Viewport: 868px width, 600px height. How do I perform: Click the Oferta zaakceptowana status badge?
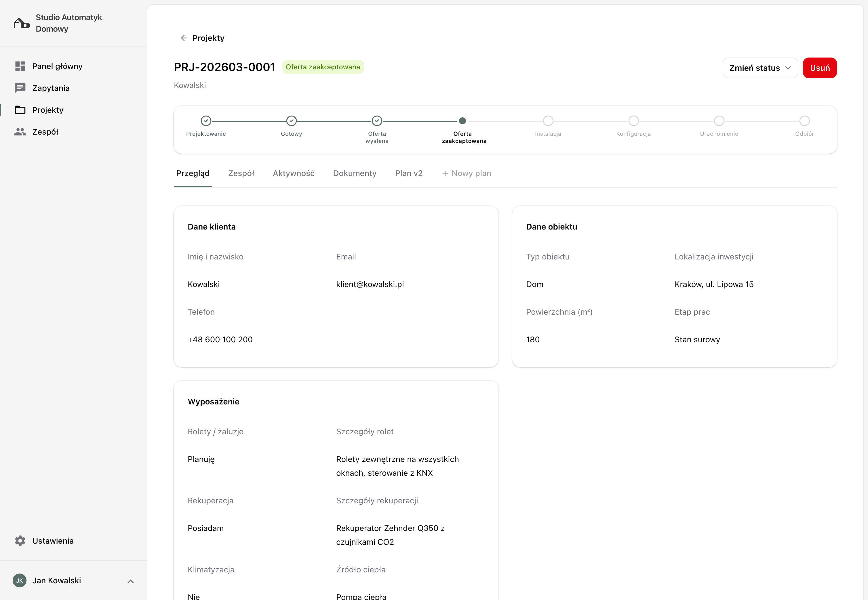point(323,67)
